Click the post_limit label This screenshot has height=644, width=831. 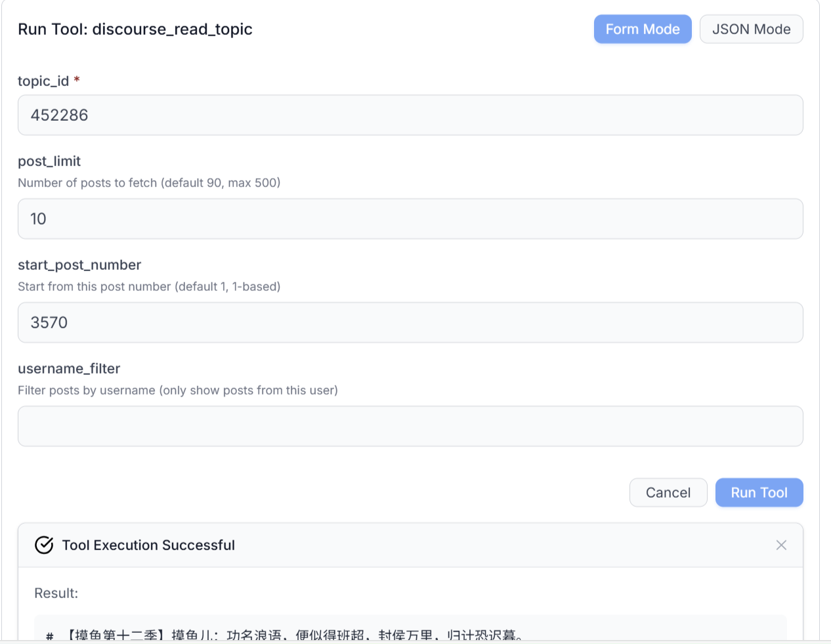click(49, 161)
